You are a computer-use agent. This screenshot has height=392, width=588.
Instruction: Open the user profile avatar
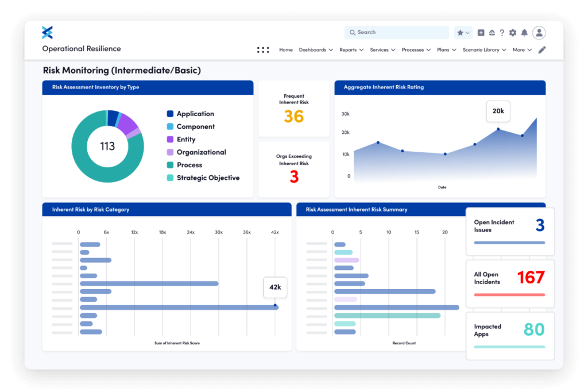(539, 33)
